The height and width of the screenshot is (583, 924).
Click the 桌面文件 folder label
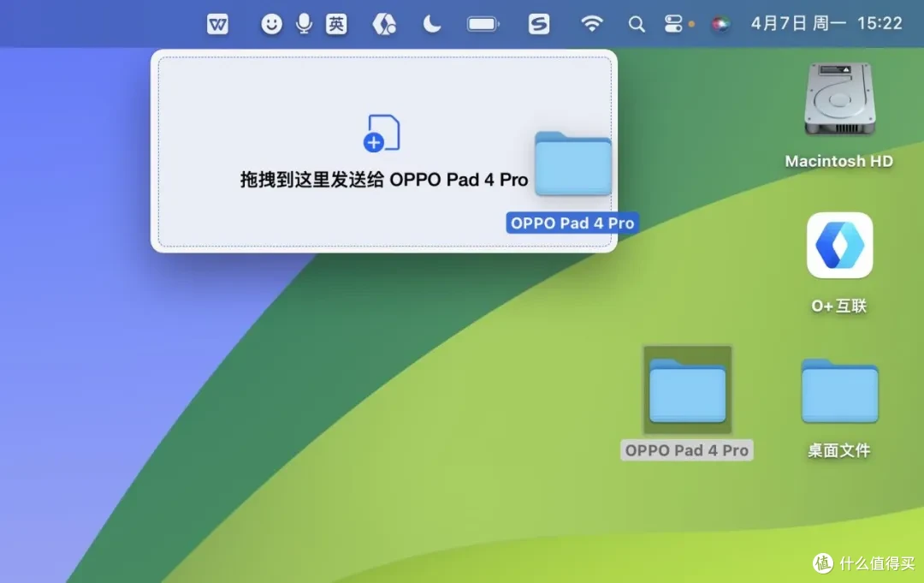pyautogui.click(x=838, y=450)
